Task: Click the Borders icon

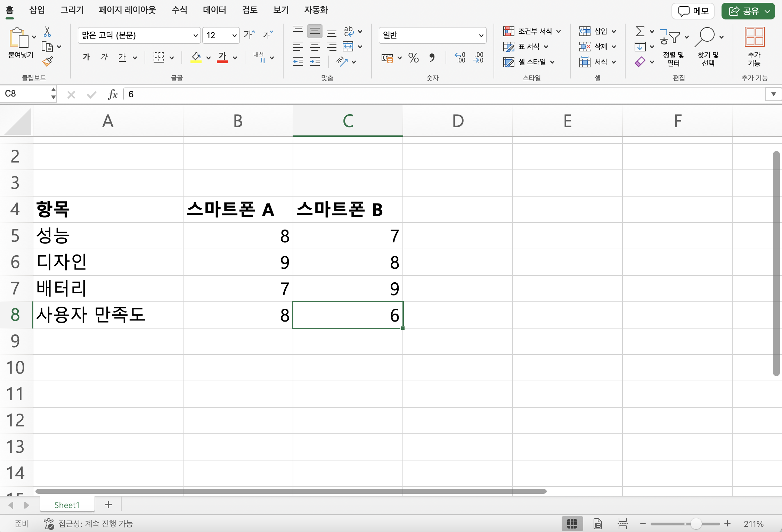Action: click(159, 57)
